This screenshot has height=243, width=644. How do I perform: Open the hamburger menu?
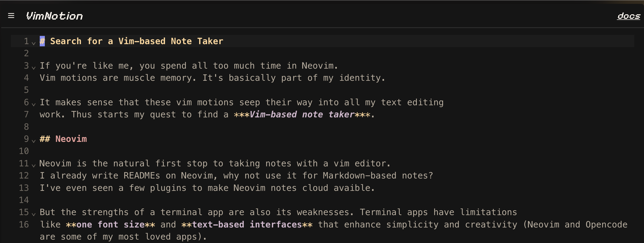(x=11, y=16)
